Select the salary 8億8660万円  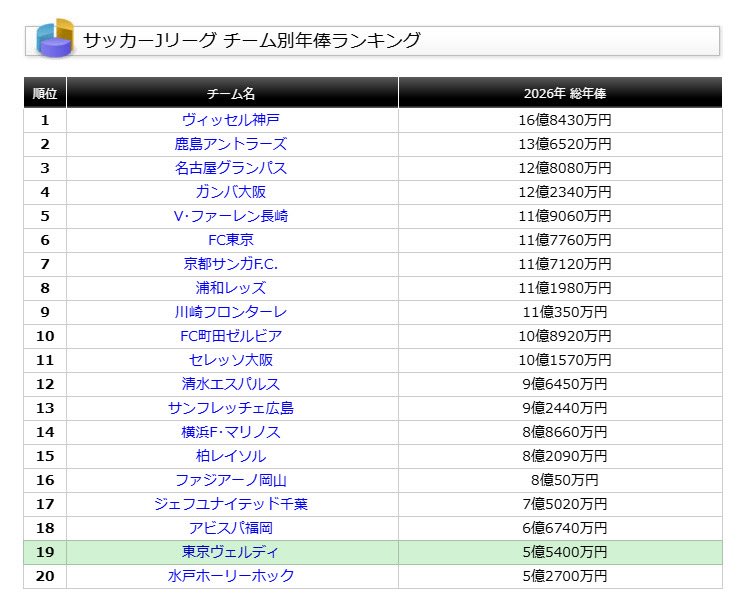pyautogui.click(x=565, y=432)
